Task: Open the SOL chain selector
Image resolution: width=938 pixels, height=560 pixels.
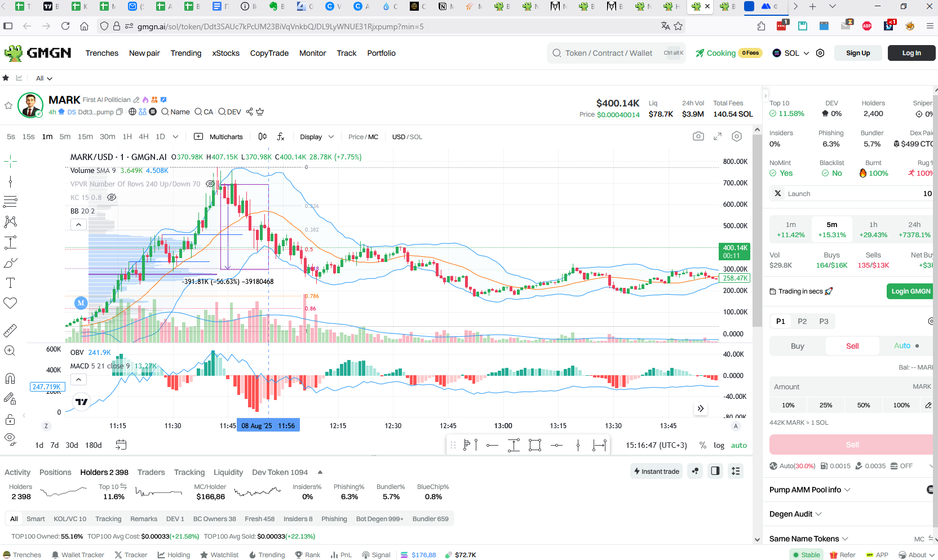Action: click(x=790, y=53)
